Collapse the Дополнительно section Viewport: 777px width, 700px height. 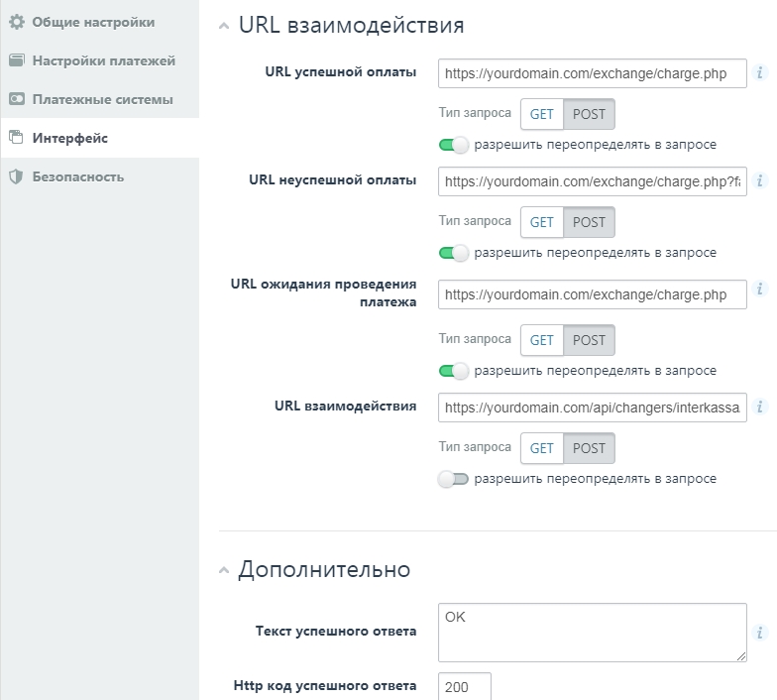pos(224,570)
